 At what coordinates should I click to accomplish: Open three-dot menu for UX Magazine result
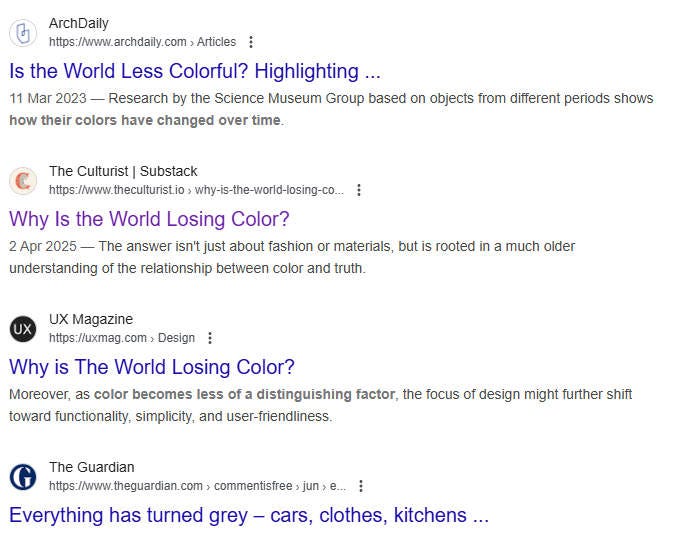(x=210, y=338)
